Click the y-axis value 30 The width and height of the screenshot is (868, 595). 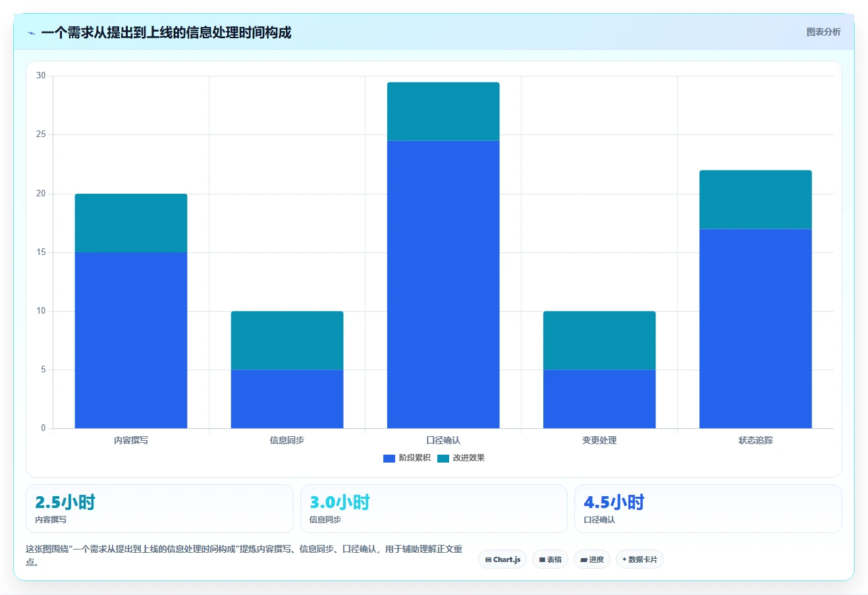pos(41,76)
